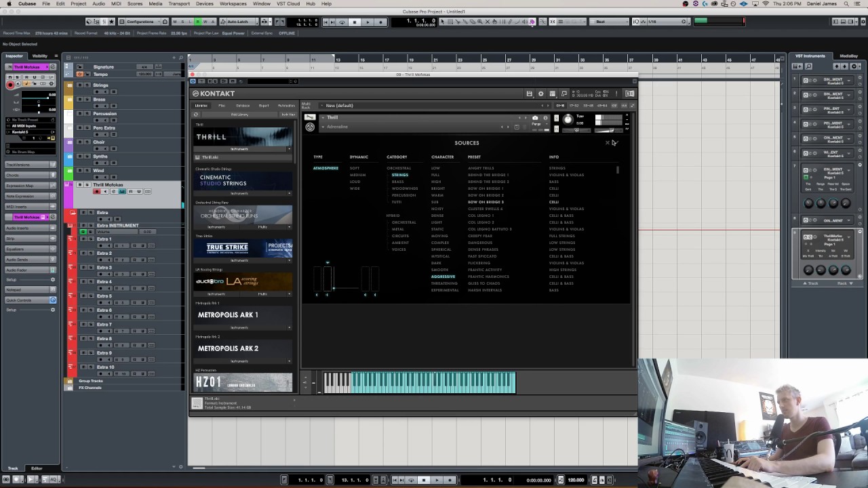Expand the FX Channels folder

pyautogui.click(x=68, y=388)
